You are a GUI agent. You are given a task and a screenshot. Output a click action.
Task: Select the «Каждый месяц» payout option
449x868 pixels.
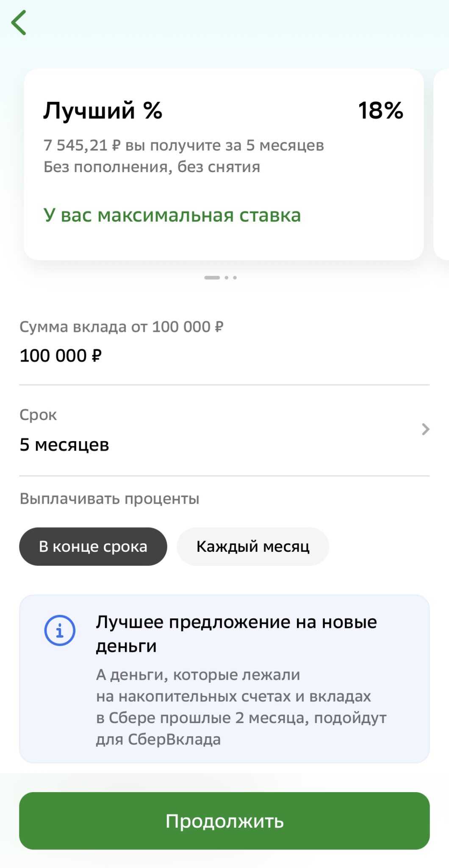pos(253,546)
